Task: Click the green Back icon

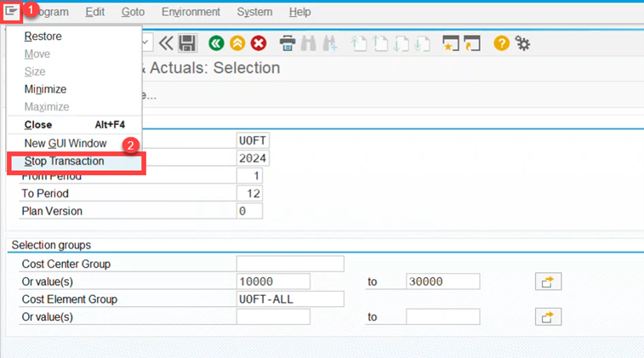Action: (x=216, y=43)
